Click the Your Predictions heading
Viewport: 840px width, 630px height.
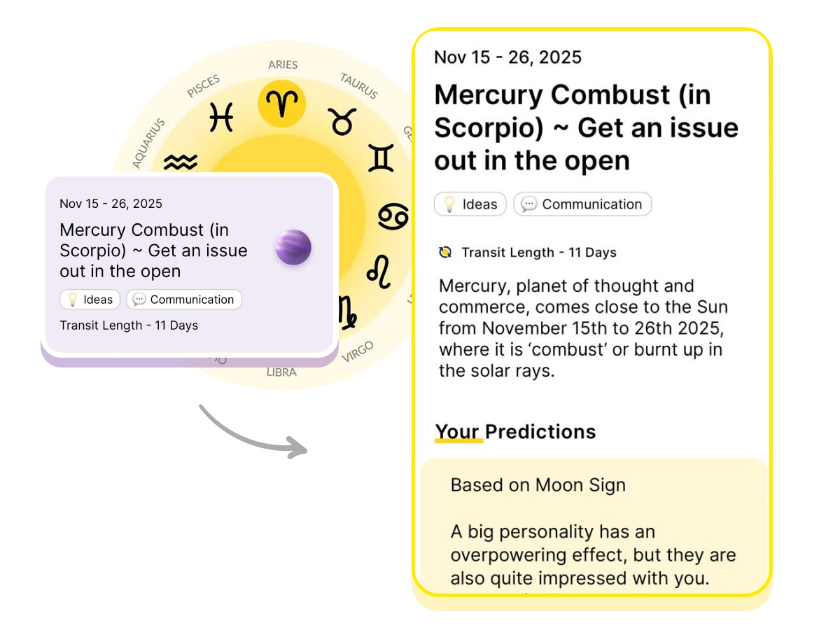coord(515,431)
